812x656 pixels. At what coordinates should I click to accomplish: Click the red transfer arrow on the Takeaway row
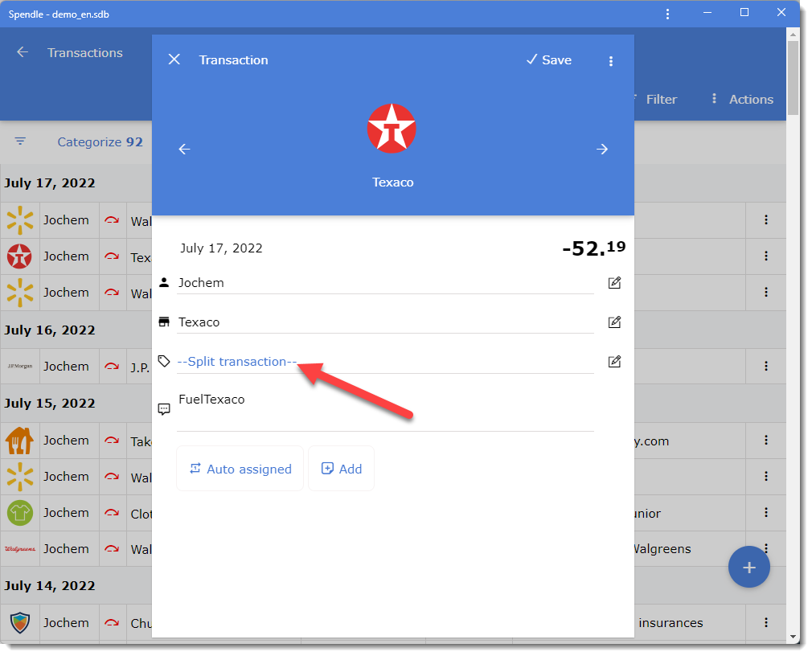(x=112, y=440)
